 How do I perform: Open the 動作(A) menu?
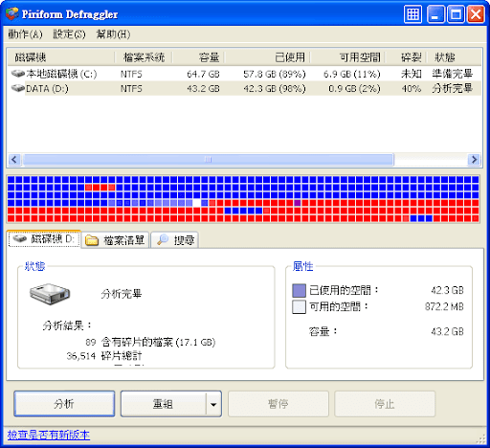click(x=25, y=34)
